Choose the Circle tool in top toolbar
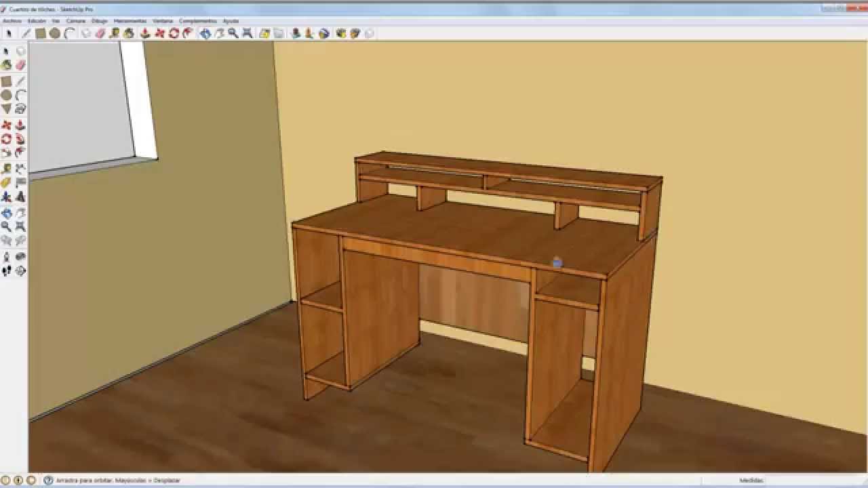This screenshot has width=868, height=488. click(x=55, y=33)
